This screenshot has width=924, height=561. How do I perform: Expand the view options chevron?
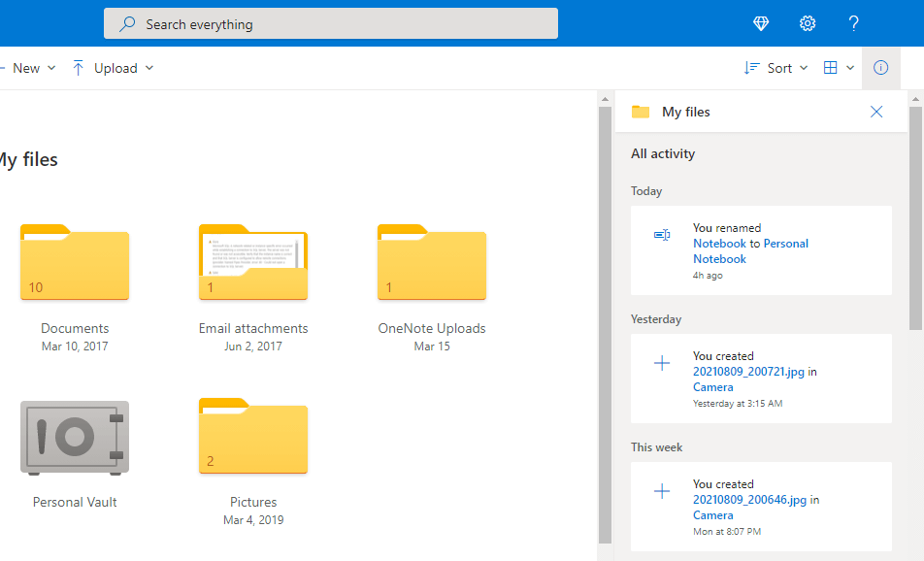click(x=850, y=68)
